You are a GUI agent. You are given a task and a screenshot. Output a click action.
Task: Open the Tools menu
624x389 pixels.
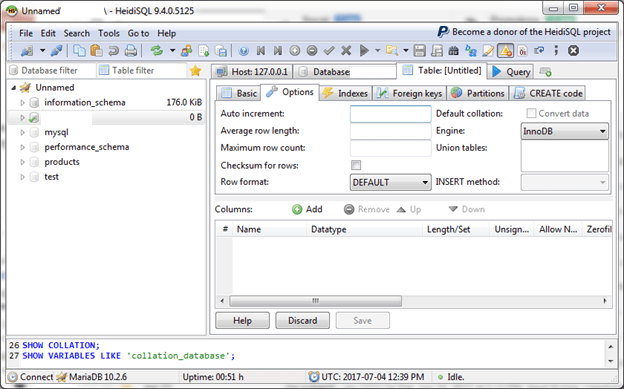[109, 33]
